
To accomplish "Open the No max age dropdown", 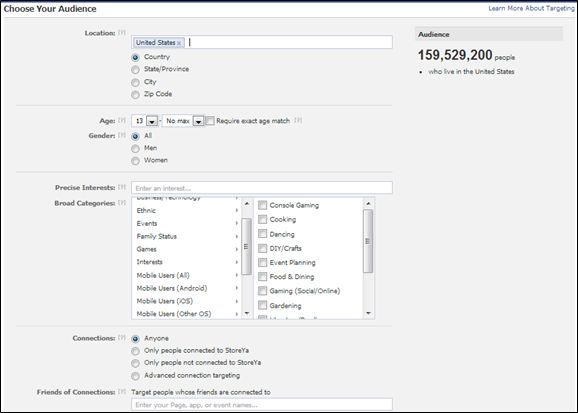I will tap(198, 121).
